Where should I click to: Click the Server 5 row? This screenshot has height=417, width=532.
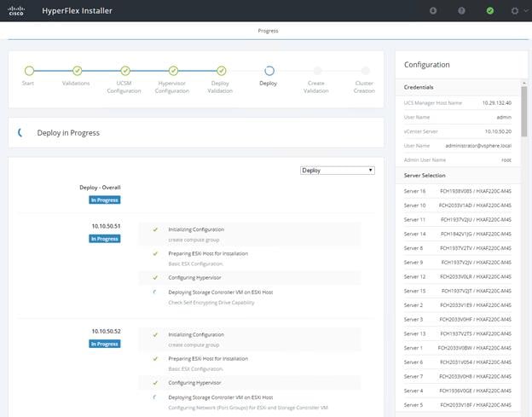click(x=457, y=405)
